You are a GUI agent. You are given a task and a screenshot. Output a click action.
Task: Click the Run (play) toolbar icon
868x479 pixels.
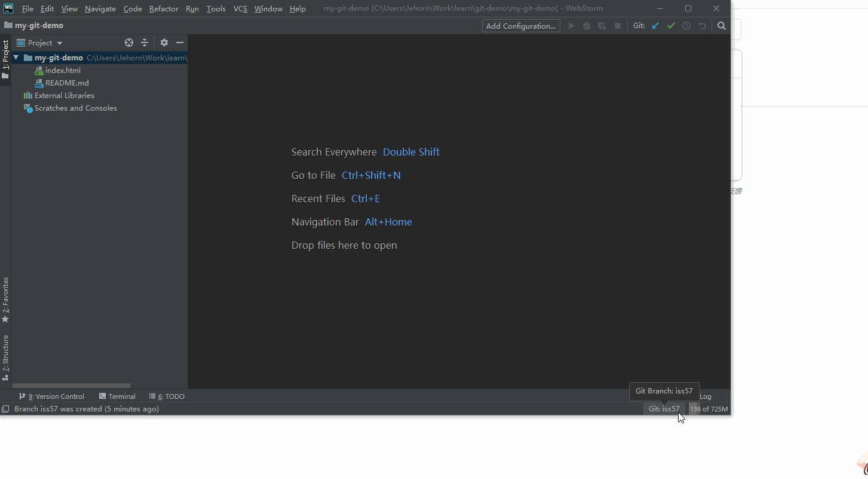(572, 26)
